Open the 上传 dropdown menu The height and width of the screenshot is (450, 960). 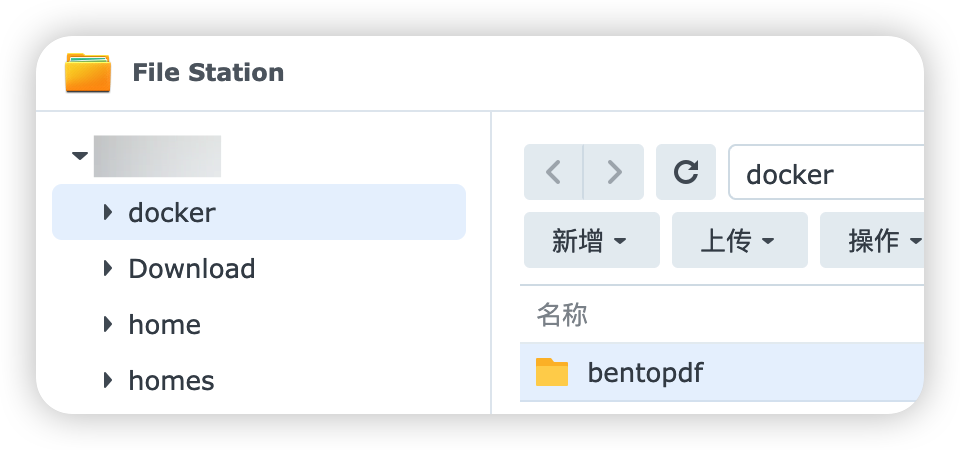tap(739, 240)
